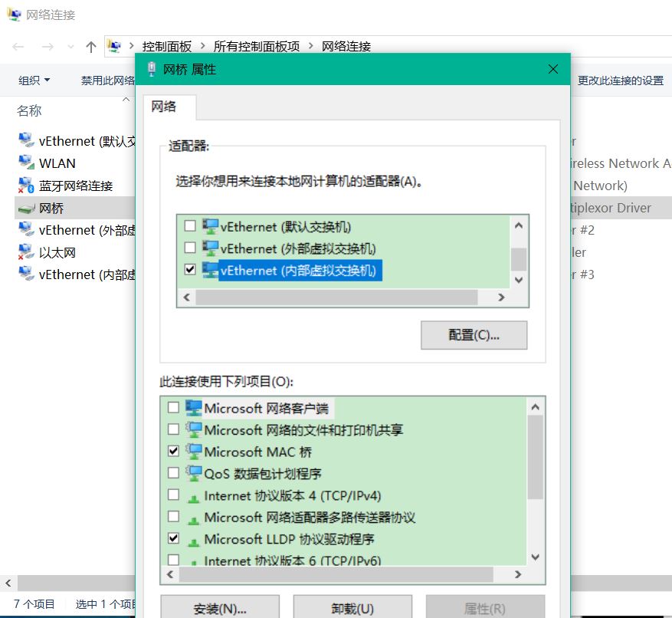Enable Internet 协议版本 4 (TCP/IPv4)
Image resolution: width=672 pixels, height=618 pixels.
point(173,495)
